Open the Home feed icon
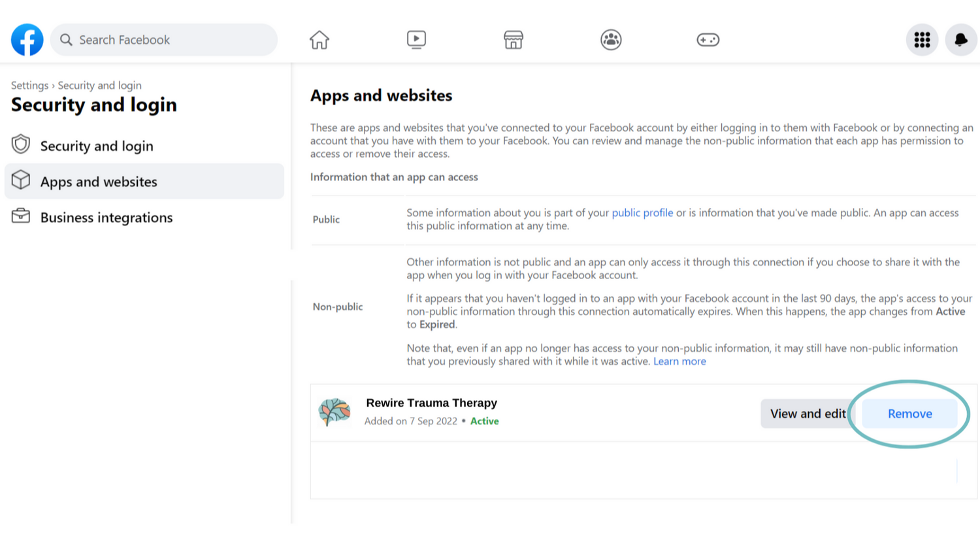 319,40
